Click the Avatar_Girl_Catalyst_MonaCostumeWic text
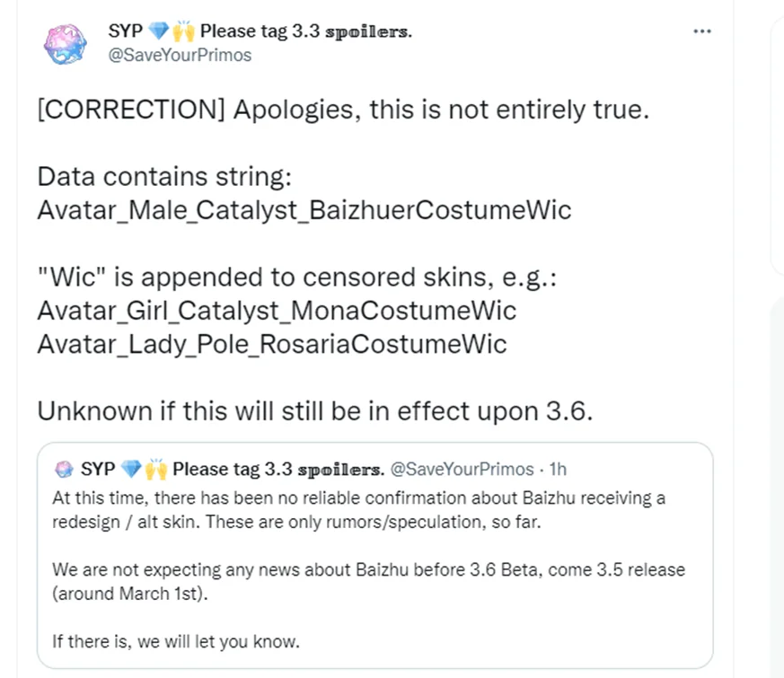This screenshot has width=784, height=678. tap(277, 311)
